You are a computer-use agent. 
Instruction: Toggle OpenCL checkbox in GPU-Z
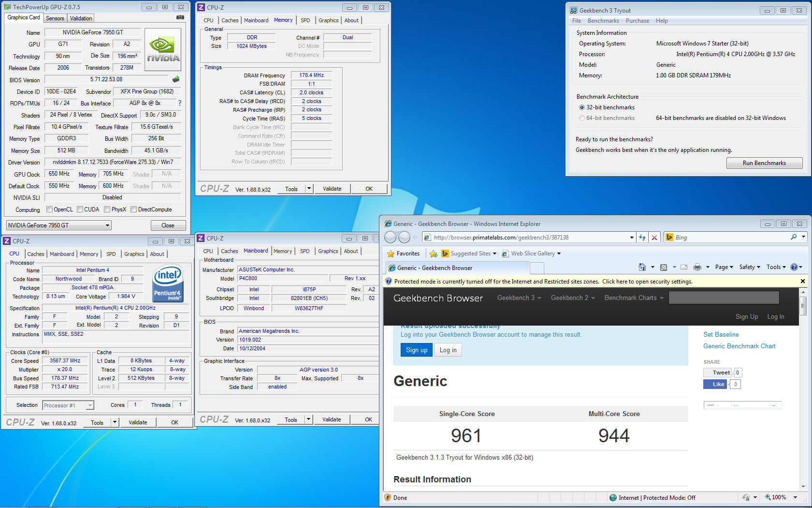(x=49, y=209)
